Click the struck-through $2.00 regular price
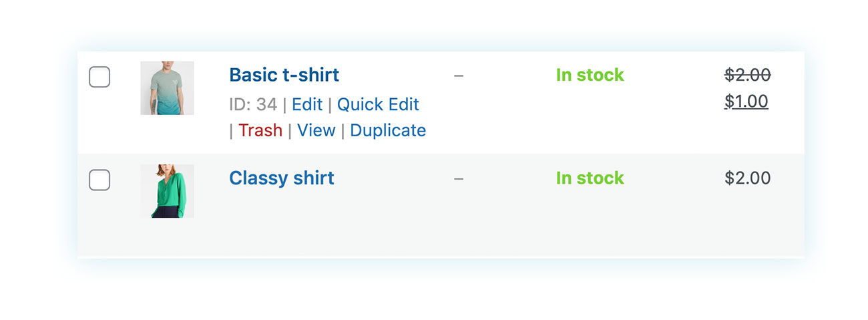The width and height of the screenshot is (868, 320). coord(748,75)
